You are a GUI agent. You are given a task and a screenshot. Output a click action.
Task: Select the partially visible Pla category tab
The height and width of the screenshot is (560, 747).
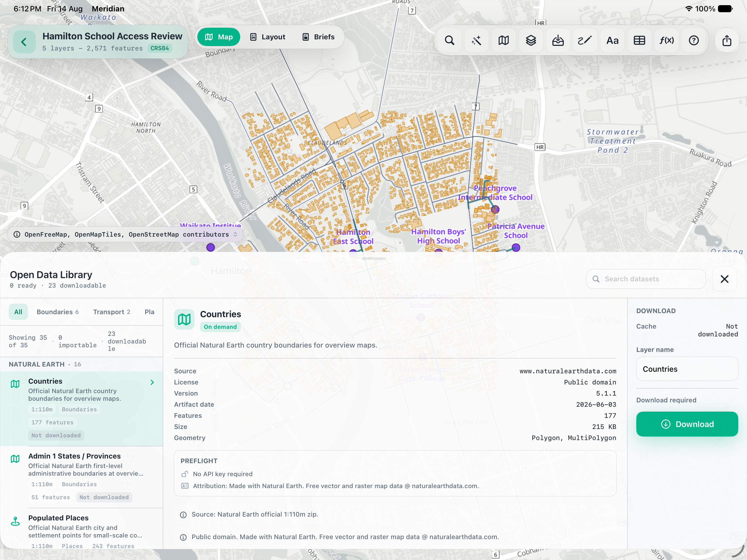150,312
